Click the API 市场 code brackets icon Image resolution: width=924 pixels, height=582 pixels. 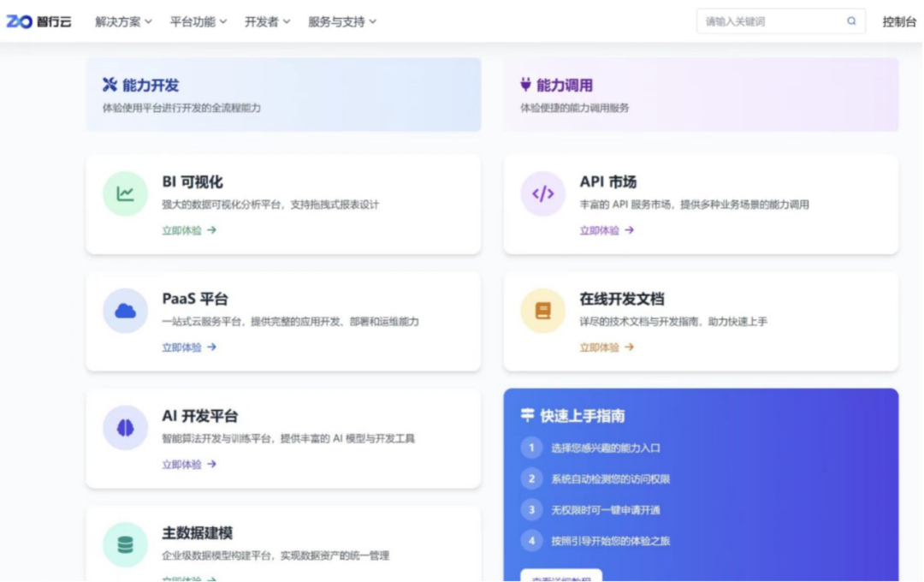tap(542, 193)
